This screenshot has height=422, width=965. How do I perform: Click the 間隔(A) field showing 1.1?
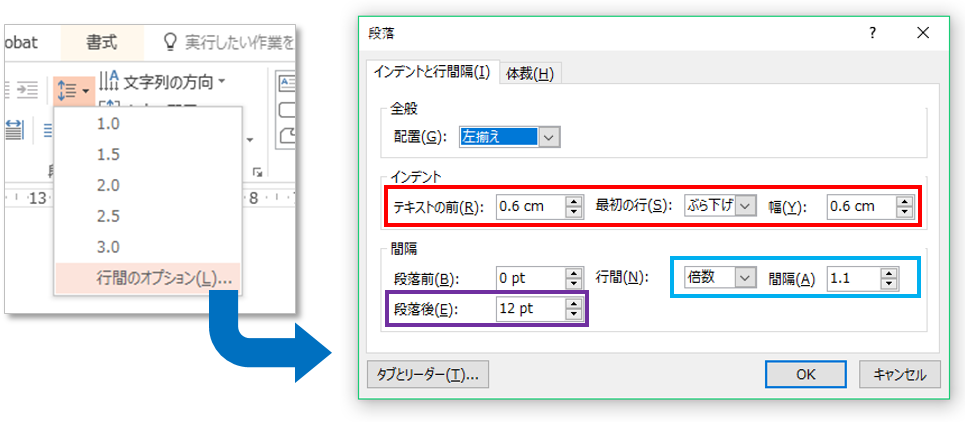(x=854, y=278)
